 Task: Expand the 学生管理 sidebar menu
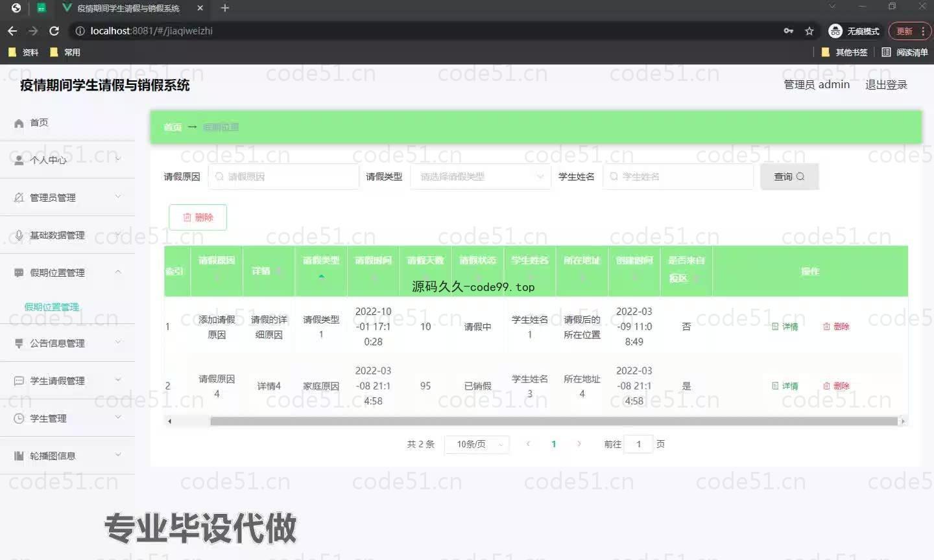(x=67, y=418)
